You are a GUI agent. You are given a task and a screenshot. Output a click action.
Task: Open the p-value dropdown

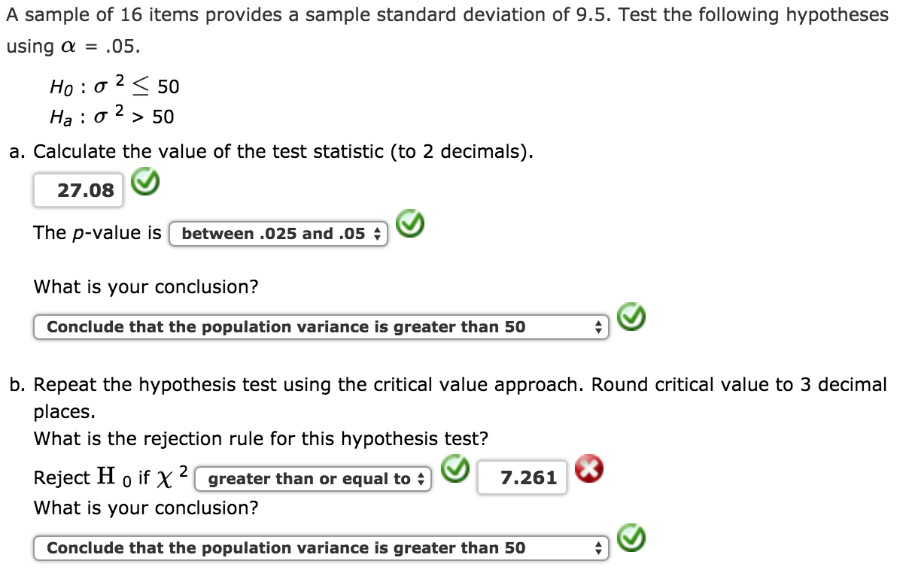[278, 234]
